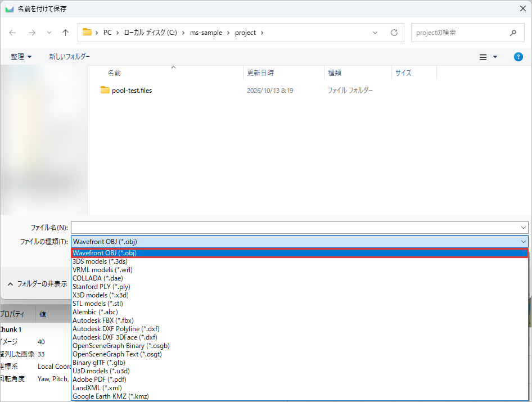Image resolution: width=532 pixels, height=402 pixels.
Task: Choose U3D models (*.u3d)
Action: click(300, 371)
